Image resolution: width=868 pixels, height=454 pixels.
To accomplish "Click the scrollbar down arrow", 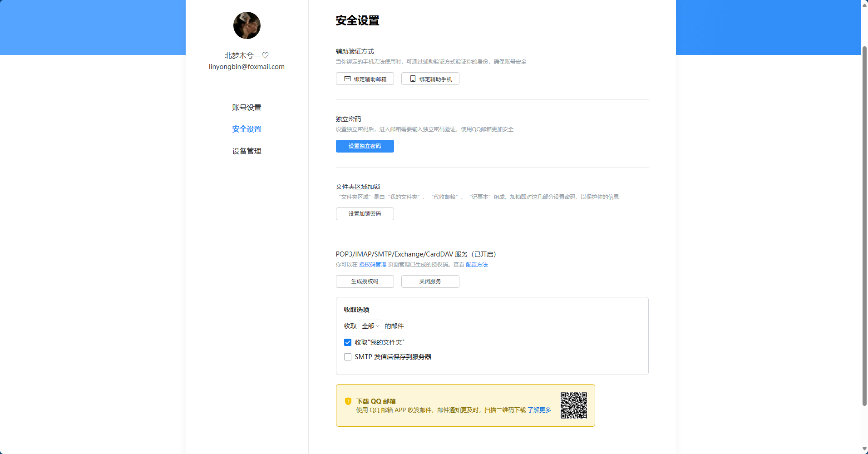I will coord(864,449).
